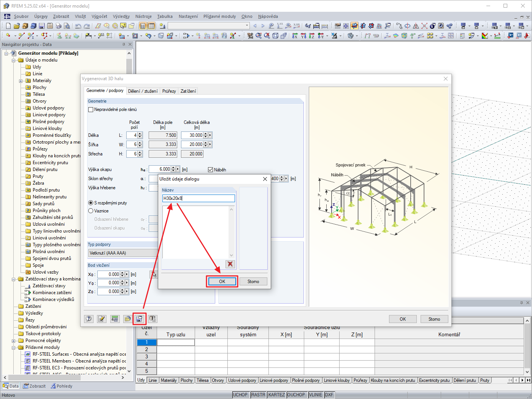The image size is (532, 399).
Task: Switch to the Pohledy navigator tab
Action: [61, 386]
